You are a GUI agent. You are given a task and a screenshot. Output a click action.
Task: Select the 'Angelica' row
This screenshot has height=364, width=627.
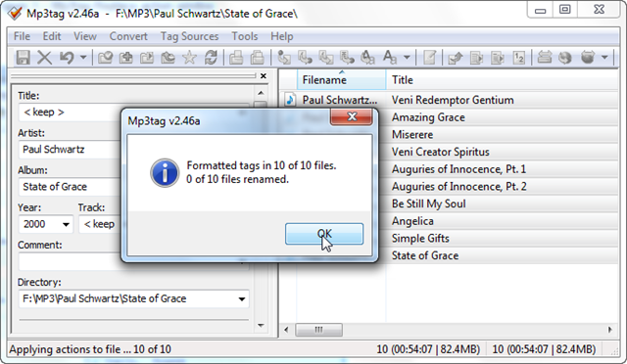coord(412,221)
